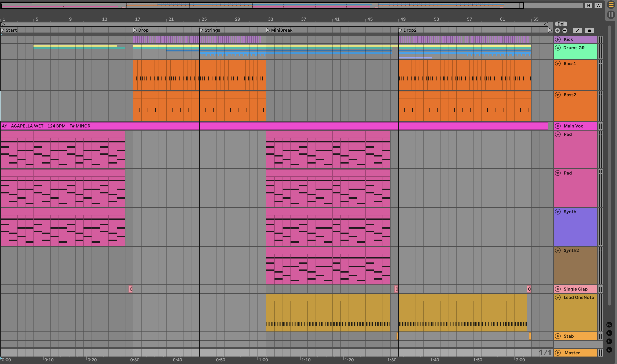617x364 pixels.
Task: Click the Synth2 track title bar
Action: point(575,251)
